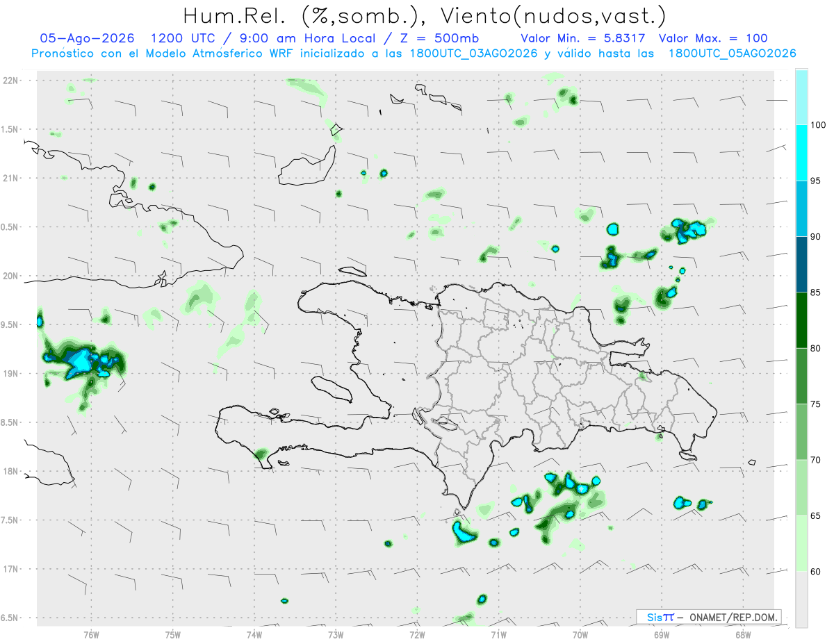Select the sky-blue 90–95 legend color band

tap(801, 208)
